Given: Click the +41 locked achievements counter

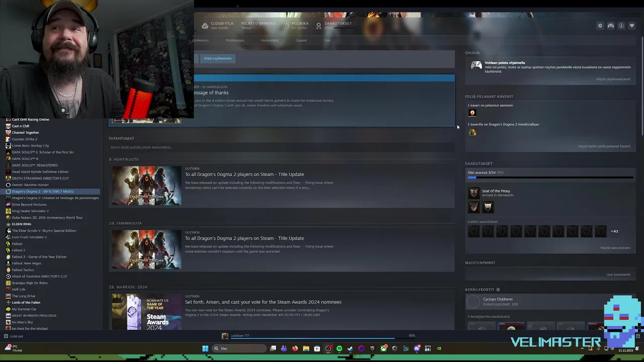Looking at the screenshot, I should pos(614,231).
